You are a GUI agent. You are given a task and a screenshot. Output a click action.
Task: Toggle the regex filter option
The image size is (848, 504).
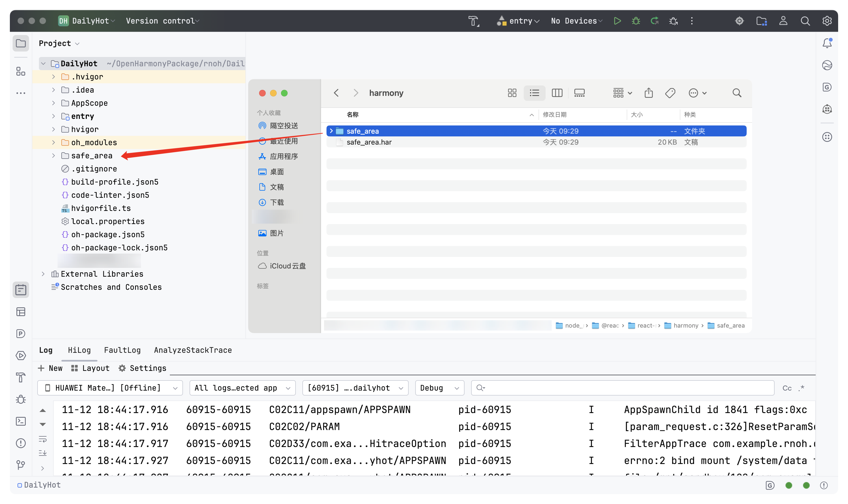(x=801, y=388)
